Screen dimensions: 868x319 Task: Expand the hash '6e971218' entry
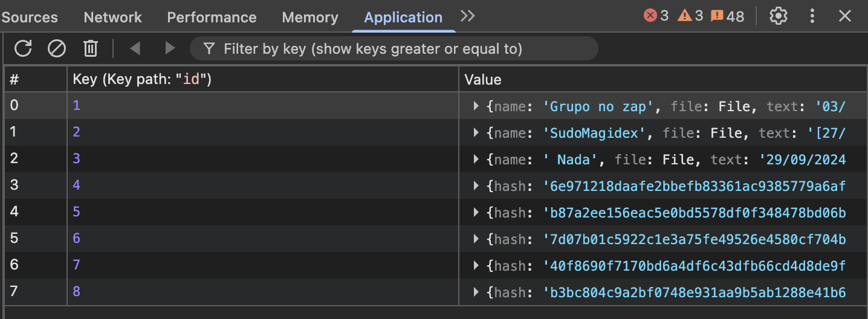477,187
